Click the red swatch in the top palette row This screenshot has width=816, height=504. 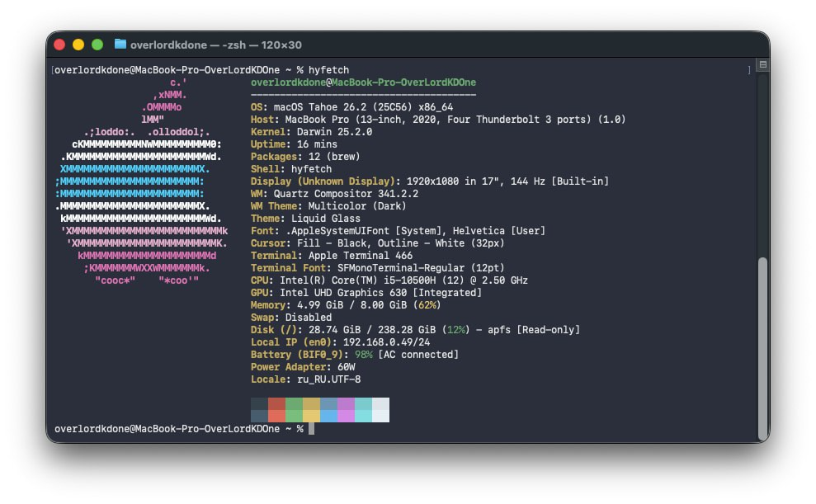[x=276, y=403]
